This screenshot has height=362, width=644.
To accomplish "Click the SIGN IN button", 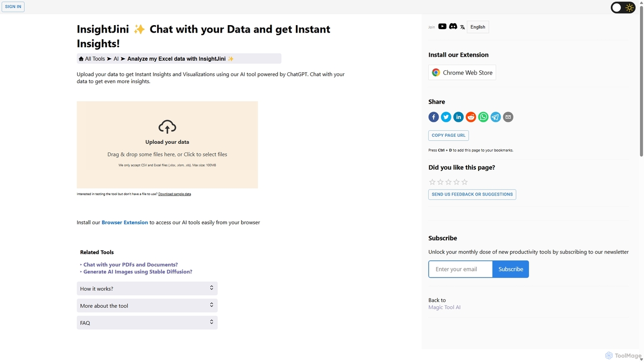I will coord(13,7).
